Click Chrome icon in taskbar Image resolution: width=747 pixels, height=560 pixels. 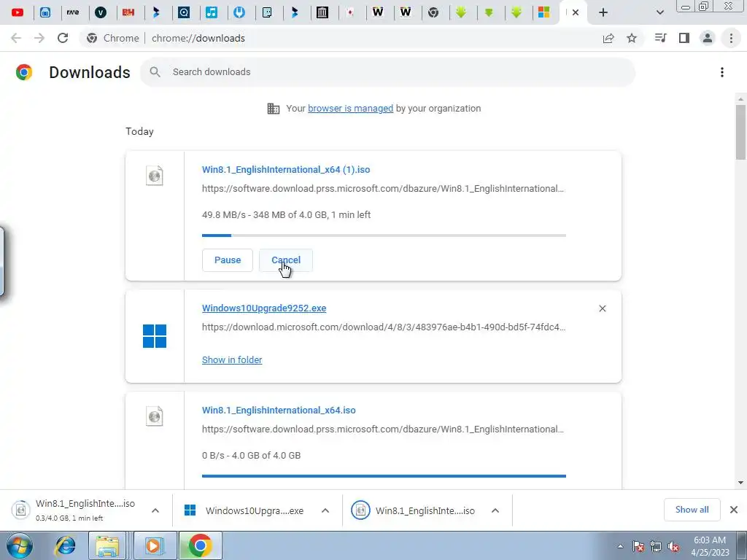click(200, 545)
